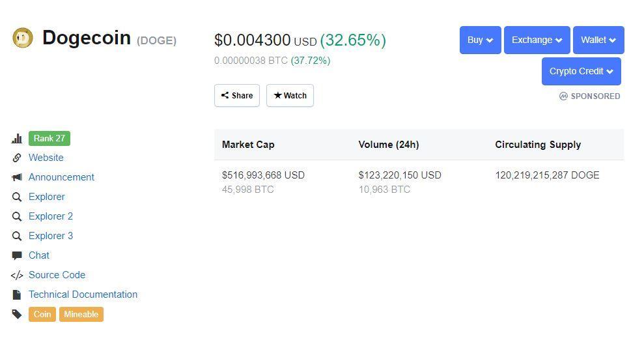Viewport: 644px width, 344px height.
Task: Expand the Crypto Credit dropdown
Action: tap(581, 71)
